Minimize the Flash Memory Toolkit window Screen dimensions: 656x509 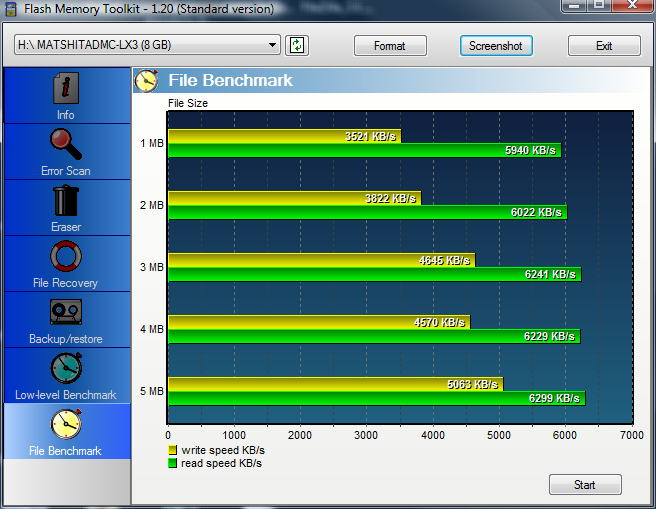[574, 6]
